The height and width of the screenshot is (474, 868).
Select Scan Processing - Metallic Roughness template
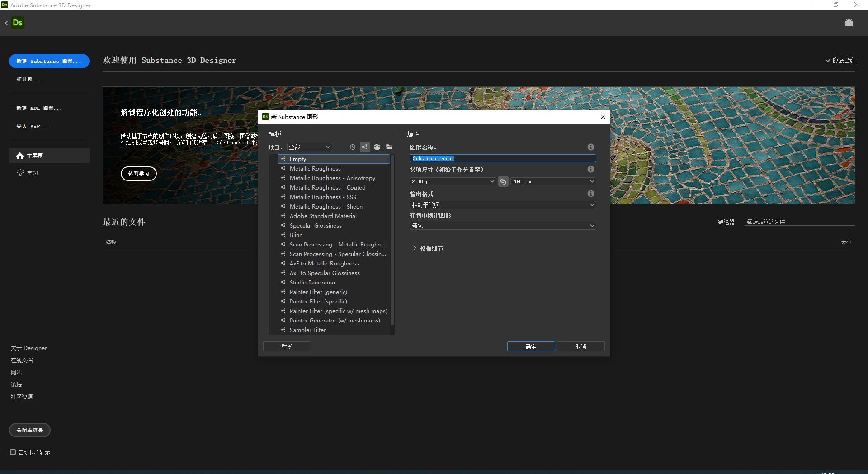pyautogui.click(x=334, y=244)
